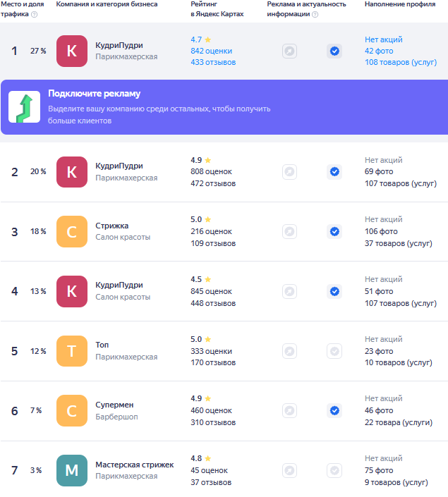Image resolution: width=448 pixels, height=497 pixels.
Task: Click the advertising icon in the Мастерская стрижек row
Action: click(x=289, y=470)
